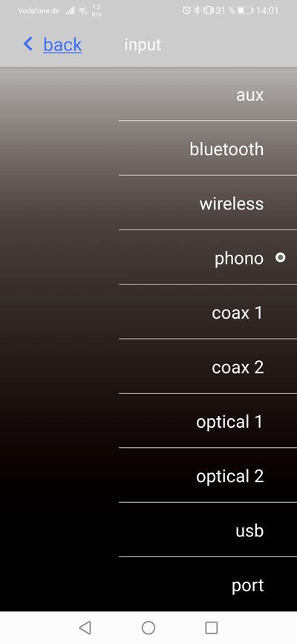Tap the Android home circle icon

tap(148, 627)
